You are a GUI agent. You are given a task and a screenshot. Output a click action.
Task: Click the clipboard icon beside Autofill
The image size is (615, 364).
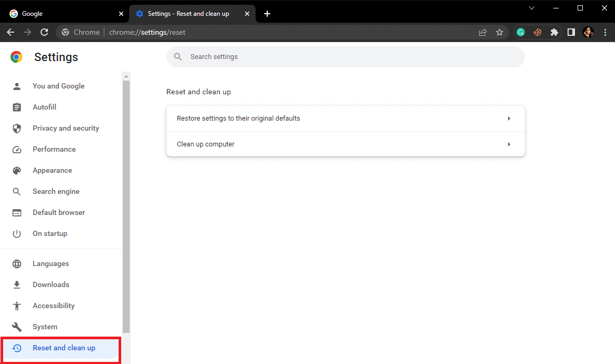[17, 107]
